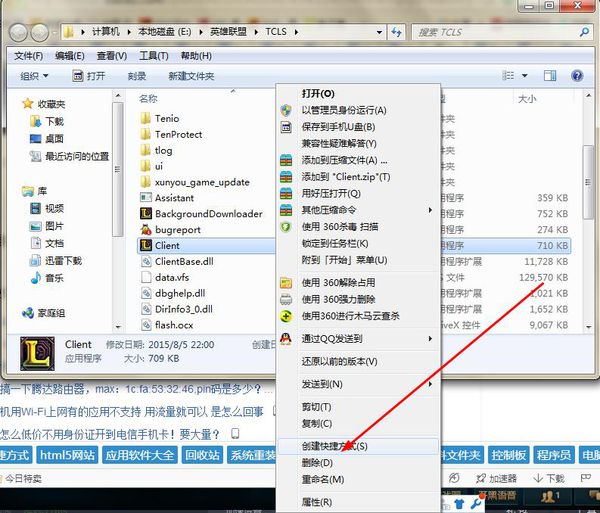
Task: Choose 打开(O) in context menu
Action: click(358, 93)
